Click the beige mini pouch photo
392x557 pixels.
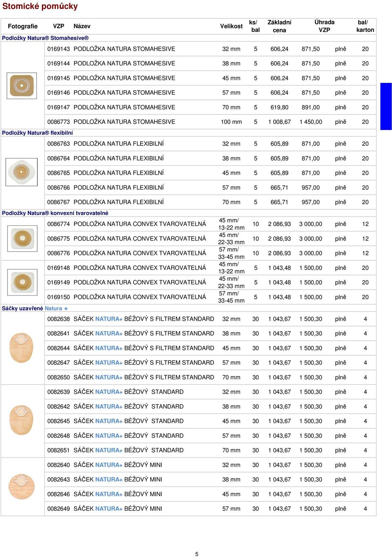click(21, 486)
